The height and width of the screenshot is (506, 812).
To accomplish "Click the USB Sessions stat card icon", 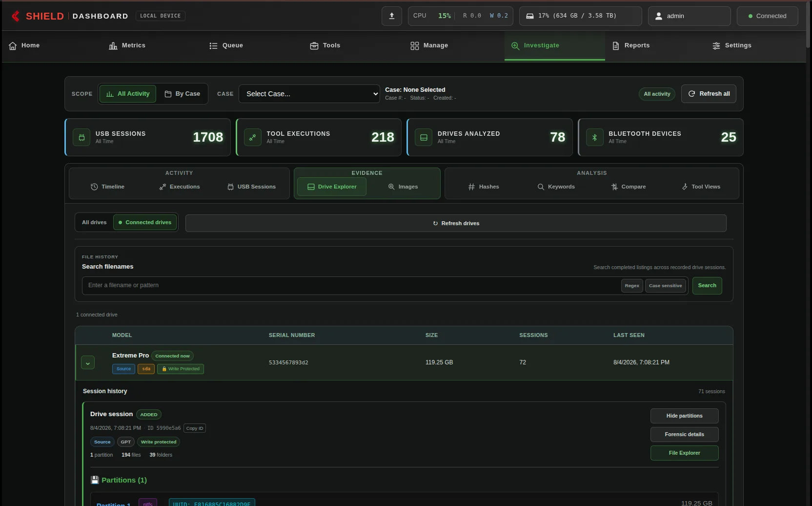I will 81,137.
